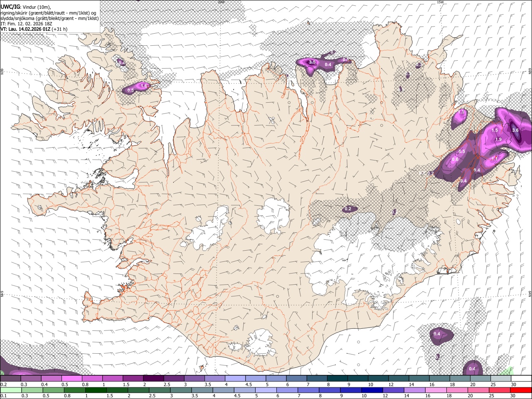Screen dimensions: 532x399
Task: Click the deep blue rain swatch between 10 and 12
Action: [x=372, y=390]
